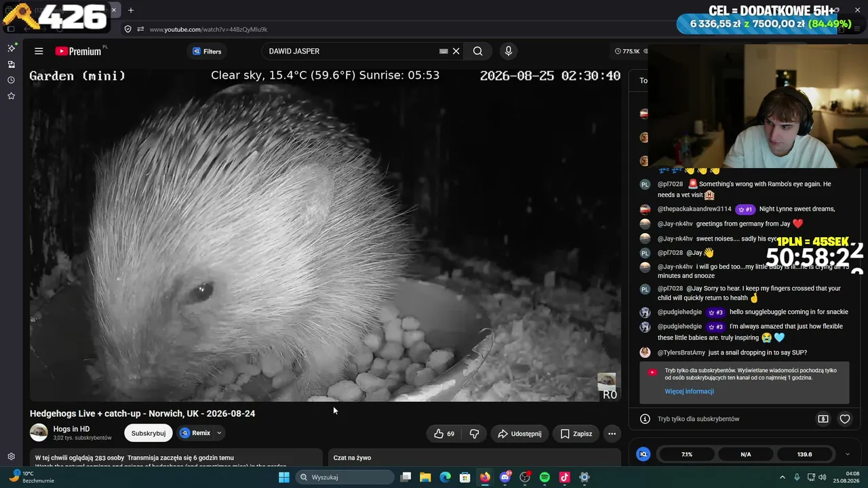Viewport: 868px width, 488px height.
Task: Send a heart reaction in chat
Action: click(x=845, y=419)
